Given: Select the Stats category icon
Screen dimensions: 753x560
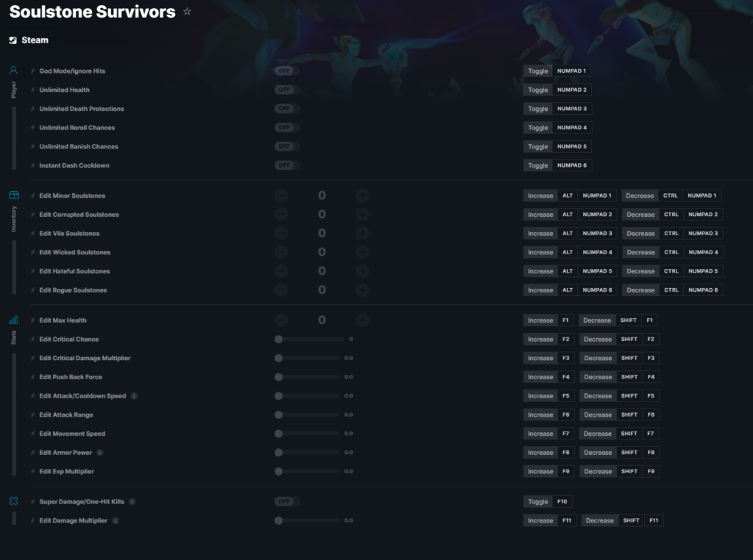Looking at the screenshot, I should point(13,320).
